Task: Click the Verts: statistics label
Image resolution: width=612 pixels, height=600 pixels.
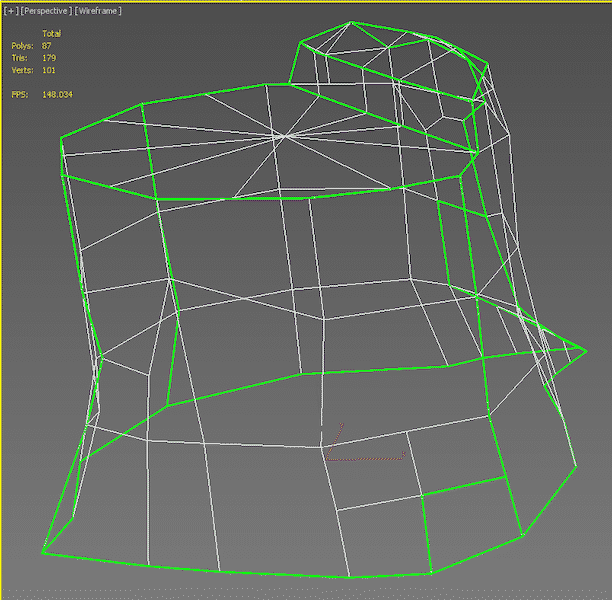Action: pos(21,71)
